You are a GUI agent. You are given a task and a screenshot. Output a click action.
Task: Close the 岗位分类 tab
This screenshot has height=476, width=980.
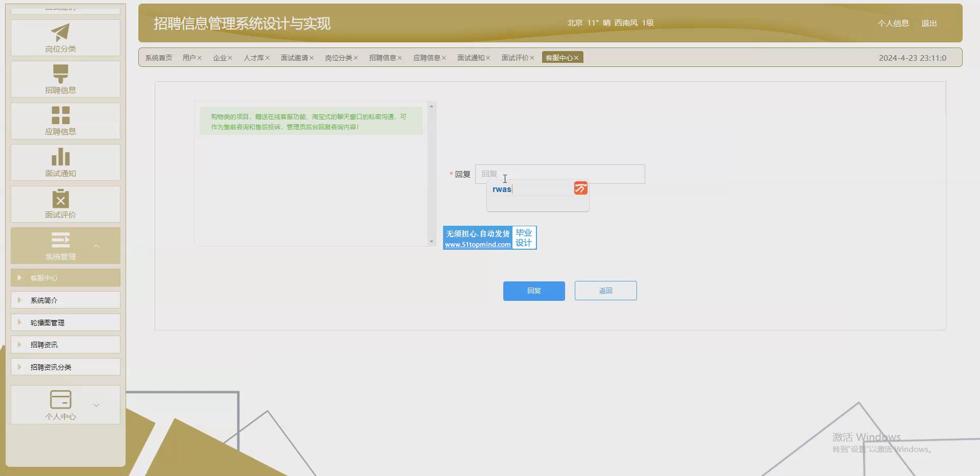(x=356, y=58)
